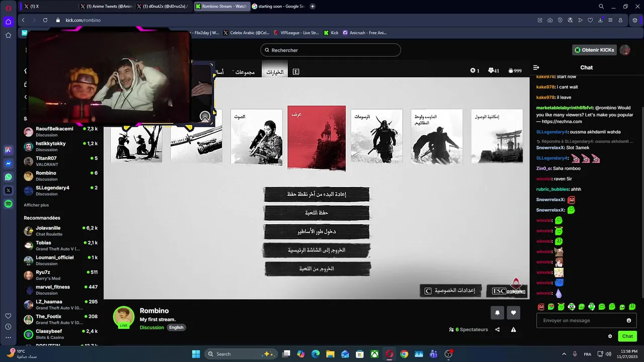
Task: Open the emoji picker in message box
Action: 629,320
